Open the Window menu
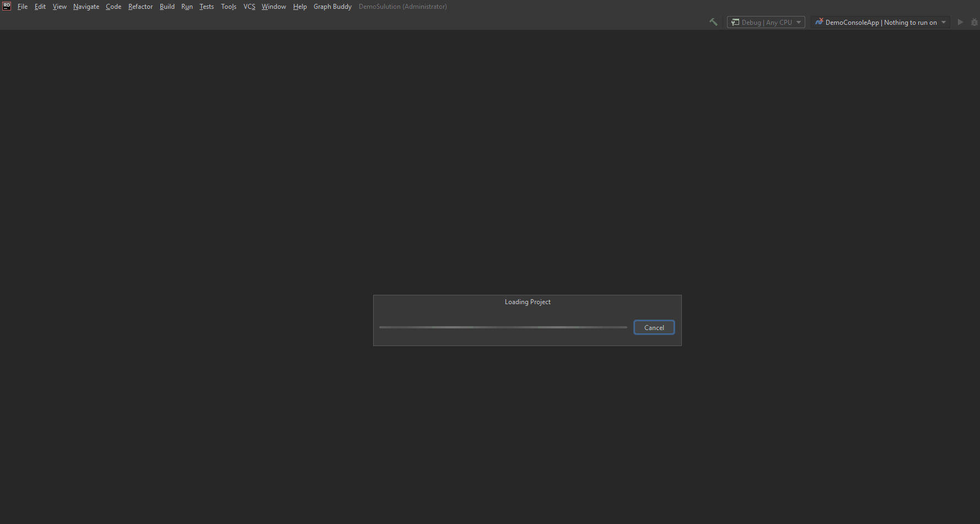This screenshot has height=524, width=980. point(273,6)
